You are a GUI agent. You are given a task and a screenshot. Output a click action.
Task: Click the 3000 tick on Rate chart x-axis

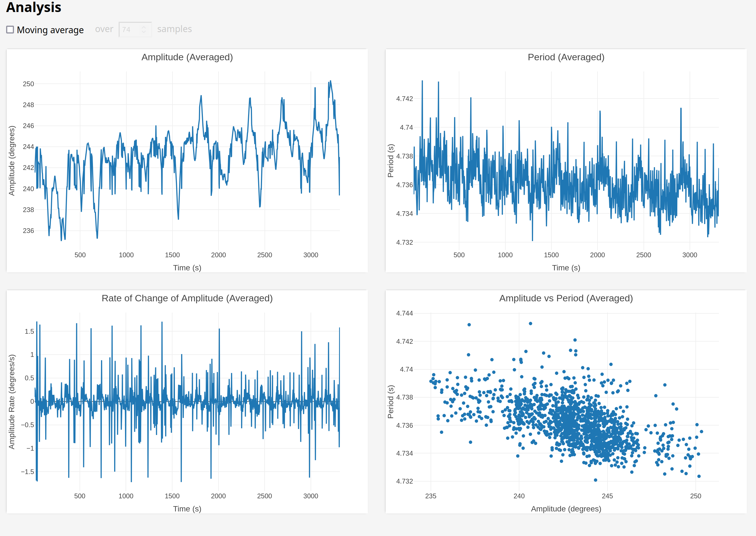coord(310,496)
